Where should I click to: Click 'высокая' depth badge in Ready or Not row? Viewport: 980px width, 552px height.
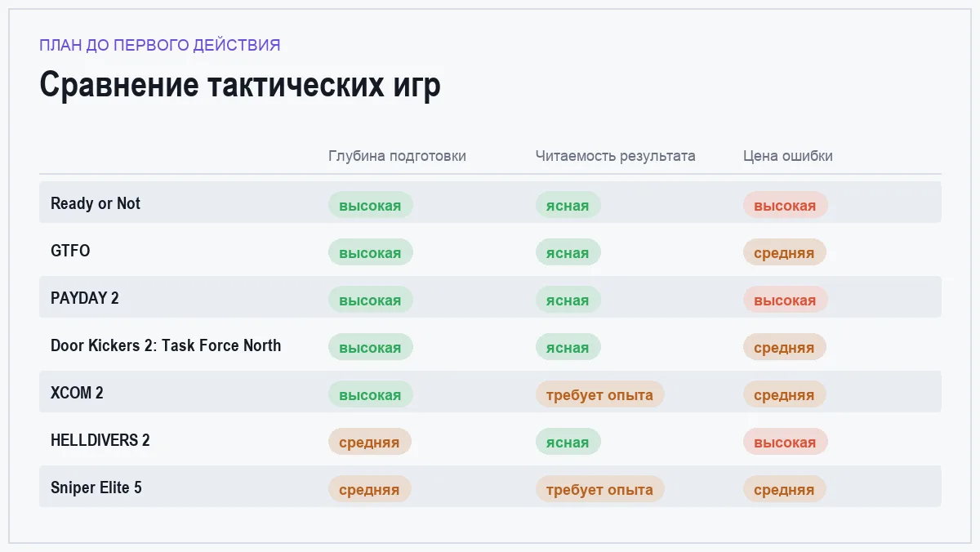[x=371, y=205]
